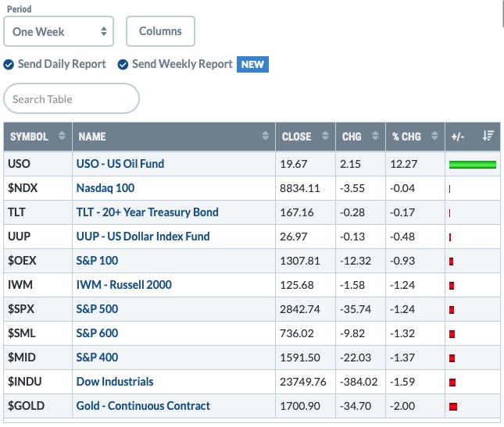Open the Period dropdown showing One Week

59,31
